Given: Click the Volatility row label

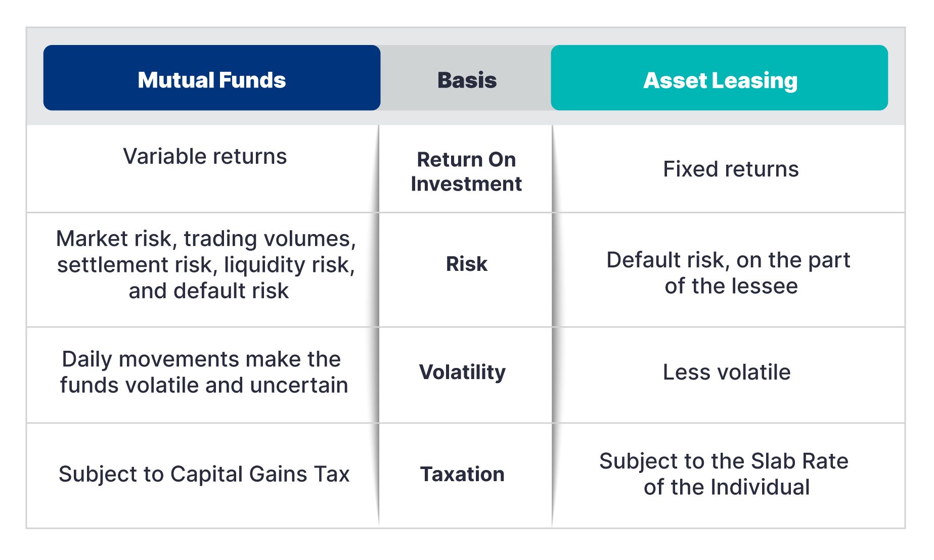Looking at the screenshot, I should [x=462, y=372].
